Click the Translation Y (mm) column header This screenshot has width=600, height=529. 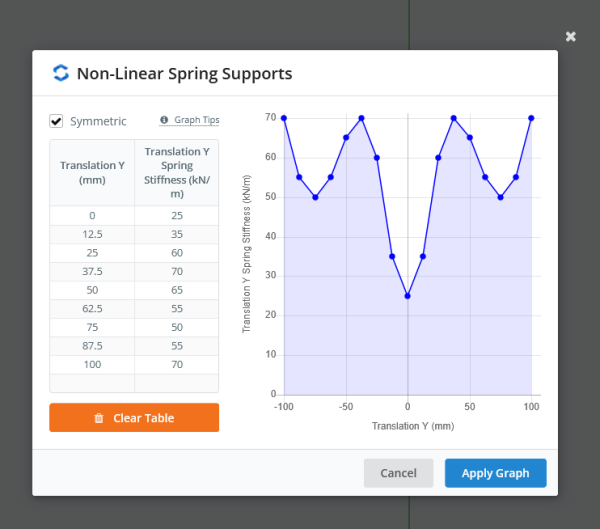click(x=92, y=173)
